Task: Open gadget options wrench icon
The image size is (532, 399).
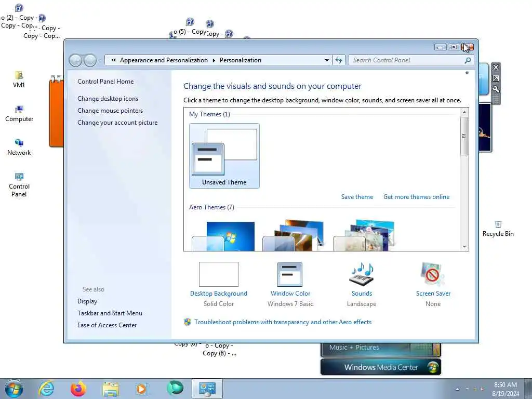Action: click(496, 89)
